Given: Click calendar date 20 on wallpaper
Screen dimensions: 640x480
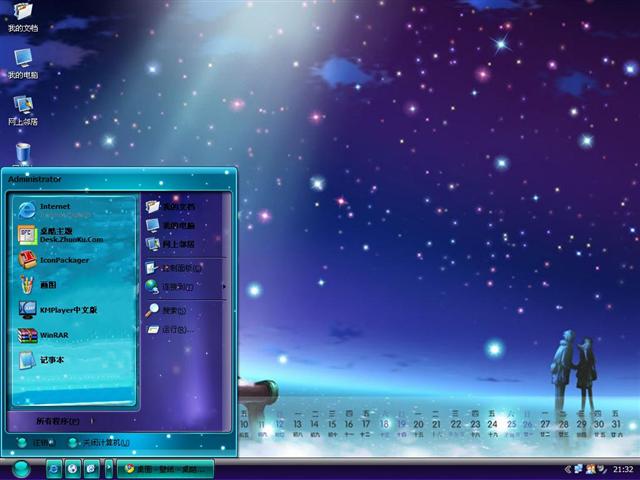Looking at the screenshot, I should pyautogui.click(x=418, y=424).
